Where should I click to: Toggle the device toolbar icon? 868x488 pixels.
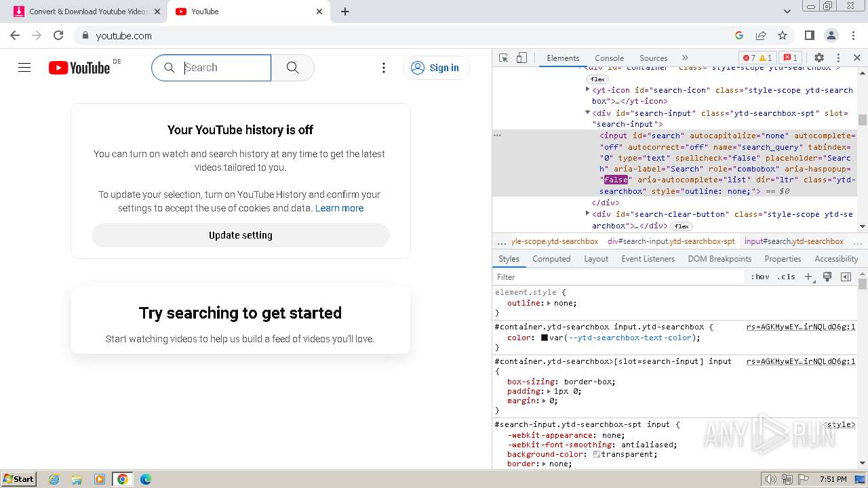(521, 58)
